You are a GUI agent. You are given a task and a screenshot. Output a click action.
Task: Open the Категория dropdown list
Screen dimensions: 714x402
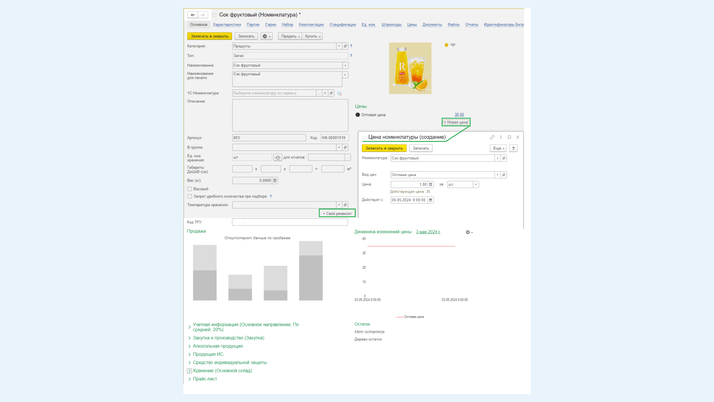pyautogui.click(x=339, y=46)
